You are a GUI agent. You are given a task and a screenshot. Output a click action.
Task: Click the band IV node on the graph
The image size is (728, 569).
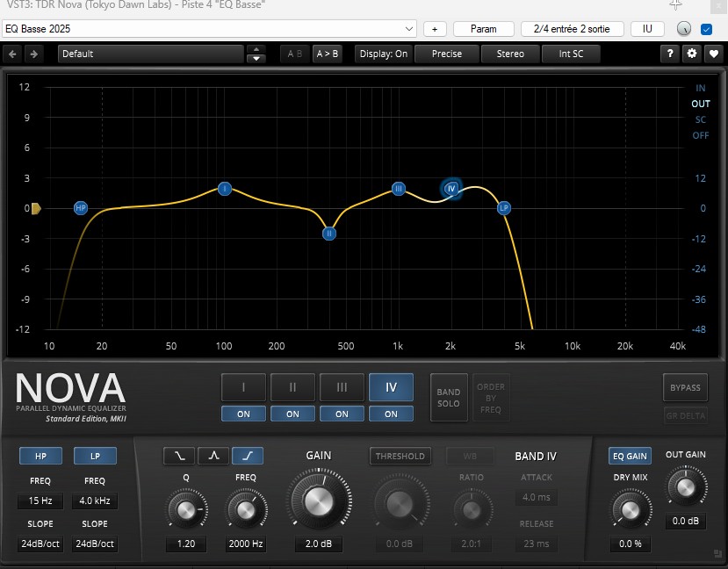451,189
